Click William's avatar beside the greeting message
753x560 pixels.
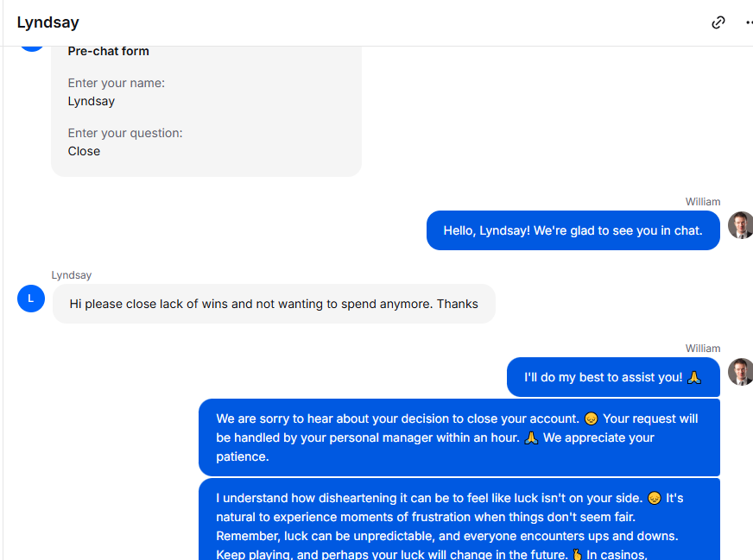741,225
